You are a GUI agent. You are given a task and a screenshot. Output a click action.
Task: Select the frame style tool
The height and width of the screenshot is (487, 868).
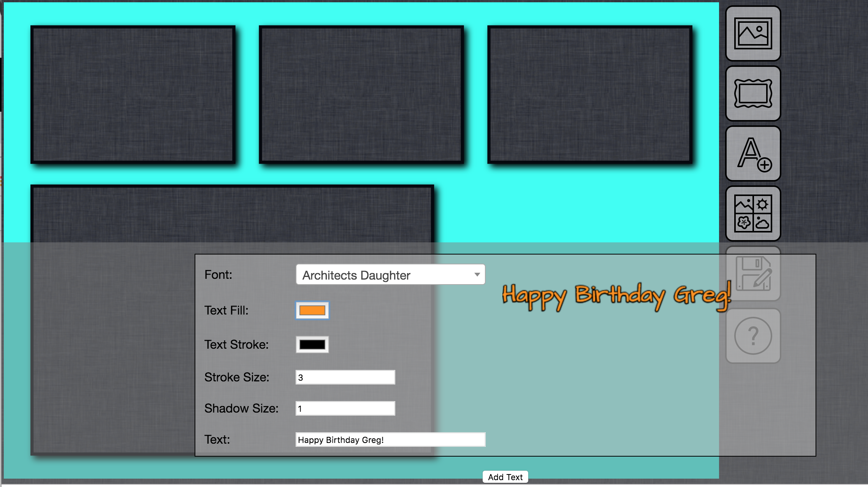(752, 94)
